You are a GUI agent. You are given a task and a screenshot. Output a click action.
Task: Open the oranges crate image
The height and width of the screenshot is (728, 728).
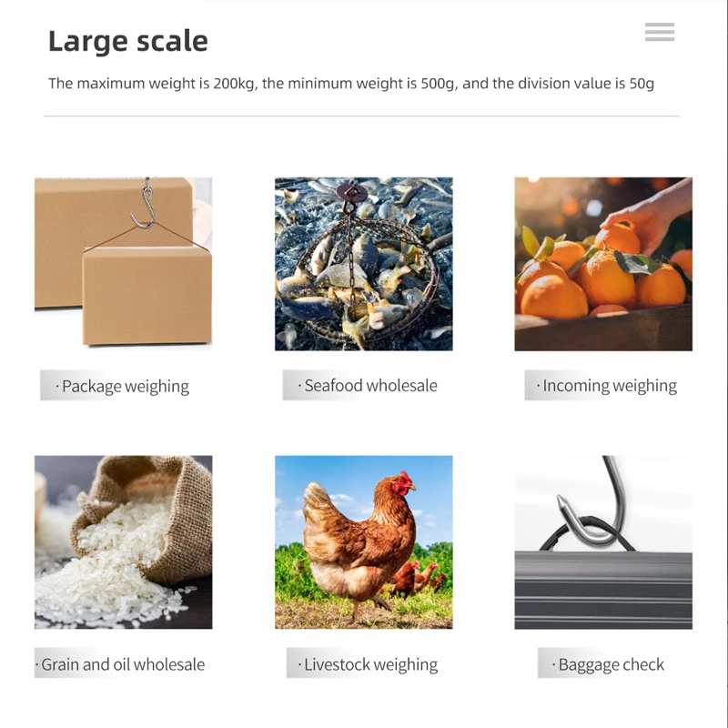[x=603, y=264]
